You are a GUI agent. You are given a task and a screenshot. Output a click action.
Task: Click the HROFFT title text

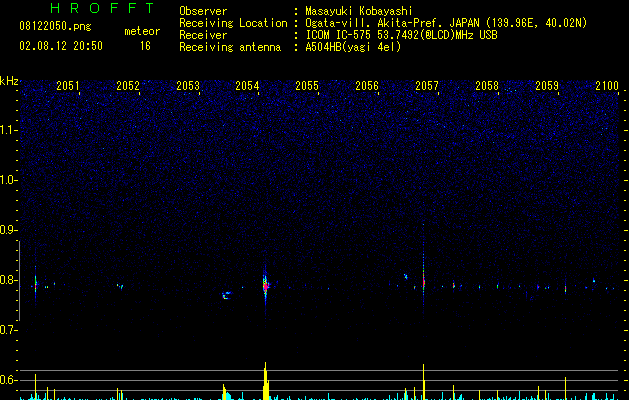103,8
